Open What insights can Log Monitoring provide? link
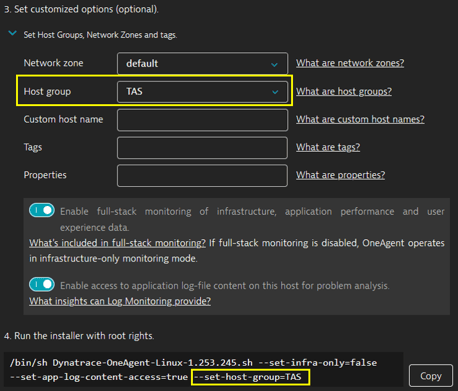 tap(120, 301)
